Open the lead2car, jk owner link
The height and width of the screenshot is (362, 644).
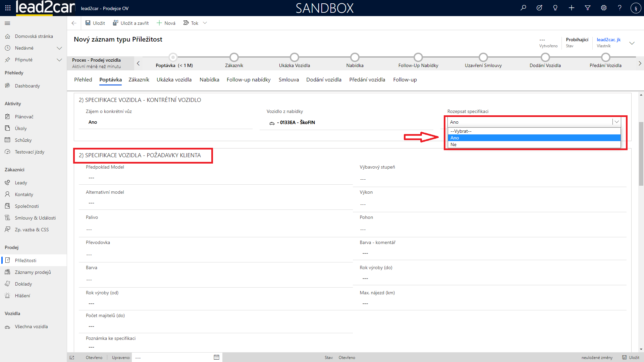point(608,40)
